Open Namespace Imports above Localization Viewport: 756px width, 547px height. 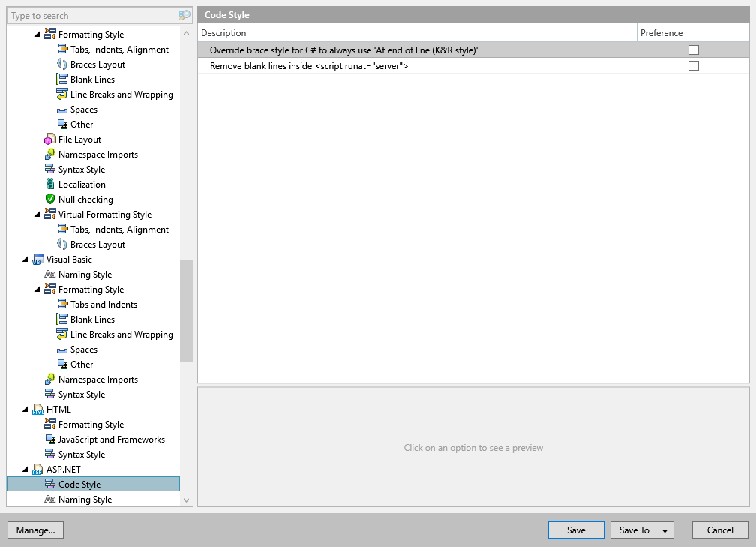coord(97,155)
